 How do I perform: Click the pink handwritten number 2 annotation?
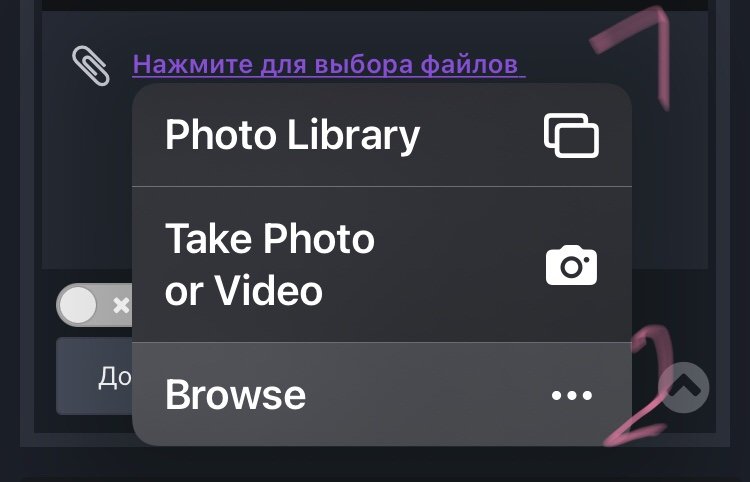click(641, 385)
